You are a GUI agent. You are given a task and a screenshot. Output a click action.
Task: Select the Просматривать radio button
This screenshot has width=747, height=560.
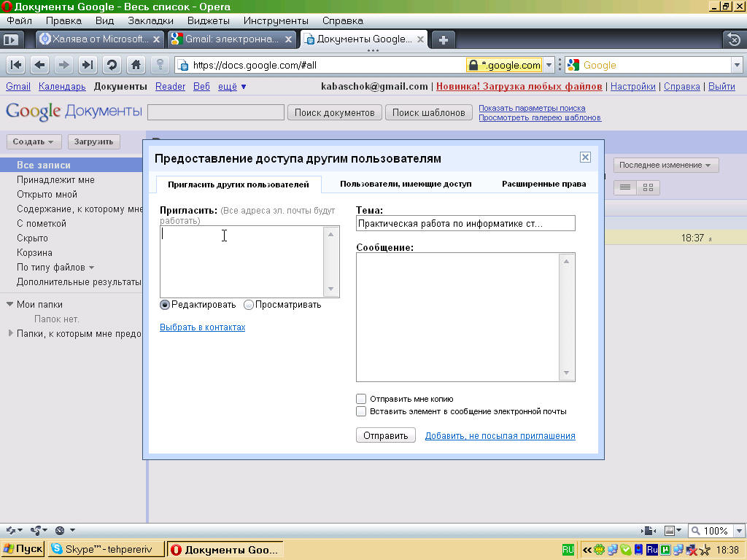(x=248, y=305)
